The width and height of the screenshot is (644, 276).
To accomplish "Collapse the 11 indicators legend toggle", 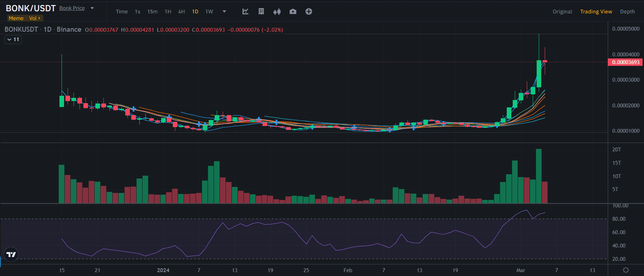I will click(13, 39).
